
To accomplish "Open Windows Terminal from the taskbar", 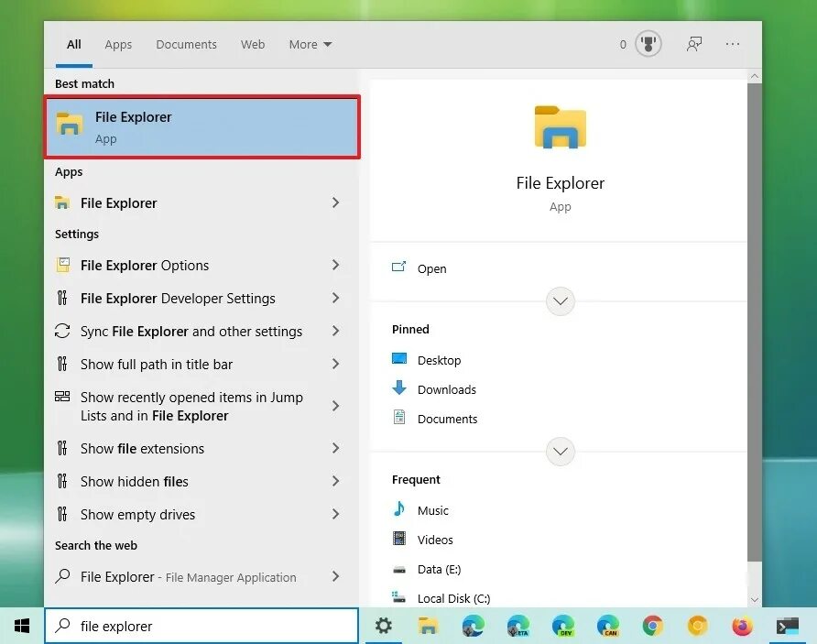I will [x=787, y=626].
